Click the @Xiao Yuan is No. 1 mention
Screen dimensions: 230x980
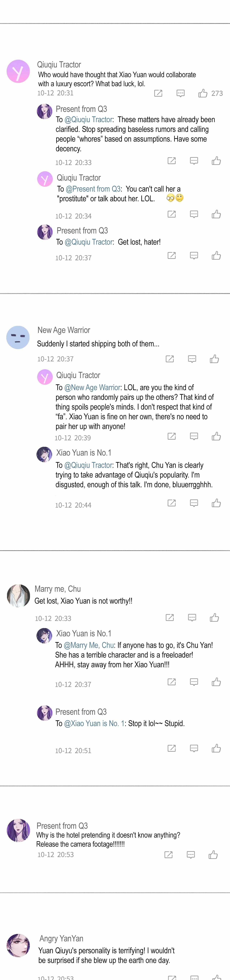(94, 723)
